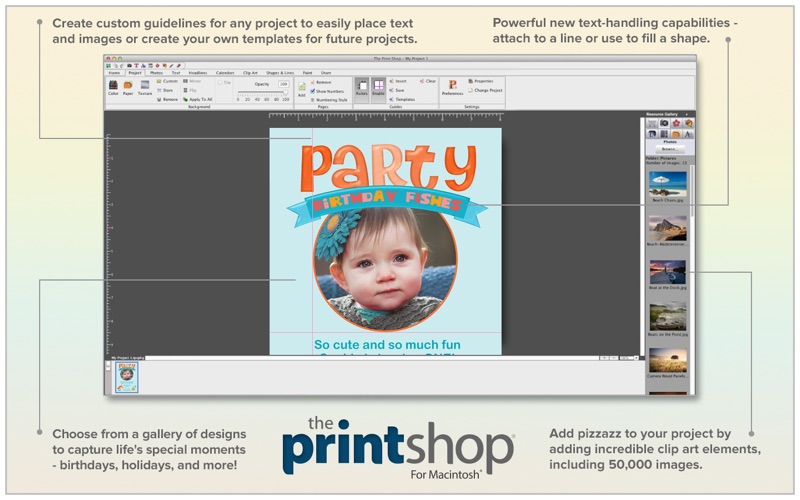Open the Preferences icon
Viewport: 800px width, 500px height.
(x=452, y=87)
